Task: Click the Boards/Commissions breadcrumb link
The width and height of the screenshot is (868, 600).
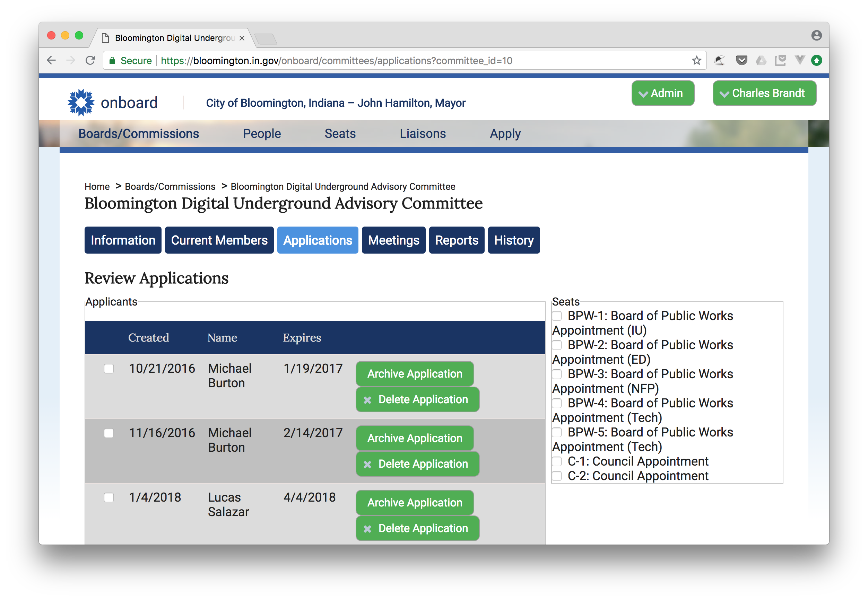Action: tap(170, 186)
